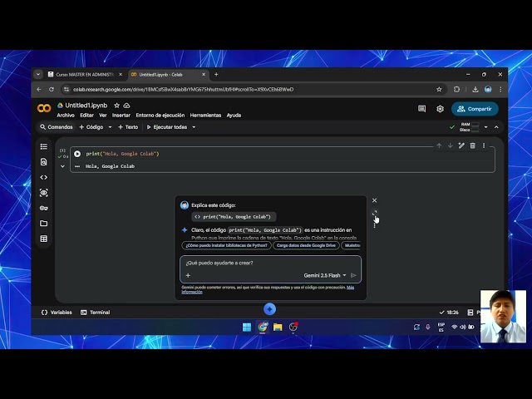Image resolution: width=532 pixels, height=399 pixels.
Task: Open Colab settings gear icon
Action: click(x=440, y=109)
